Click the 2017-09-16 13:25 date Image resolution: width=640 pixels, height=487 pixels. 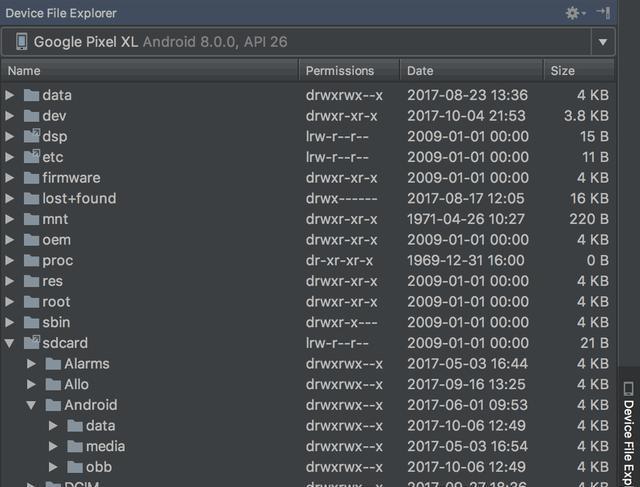point(466,385)
